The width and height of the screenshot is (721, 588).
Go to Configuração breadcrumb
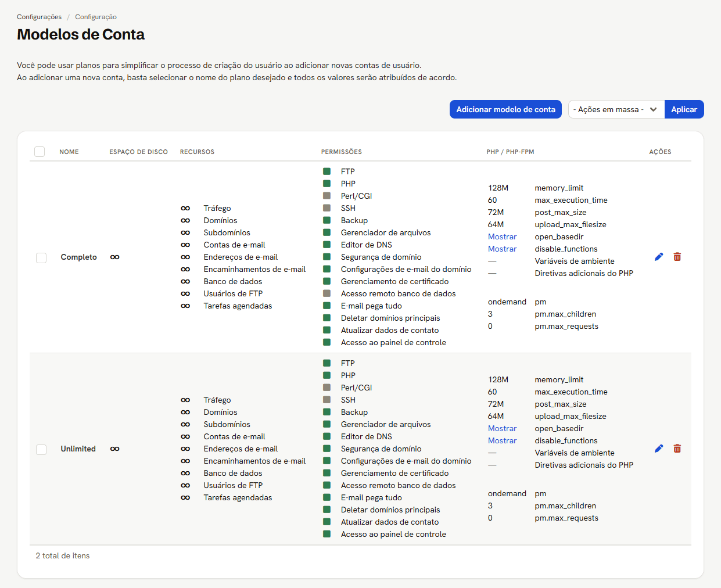click(x=96, y=17)
